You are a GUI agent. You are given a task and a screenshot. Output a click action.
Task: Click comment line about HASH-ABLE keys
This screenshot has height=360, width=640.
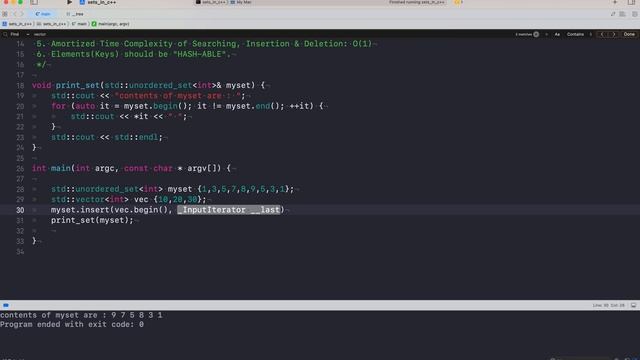[x=133, y=54]
